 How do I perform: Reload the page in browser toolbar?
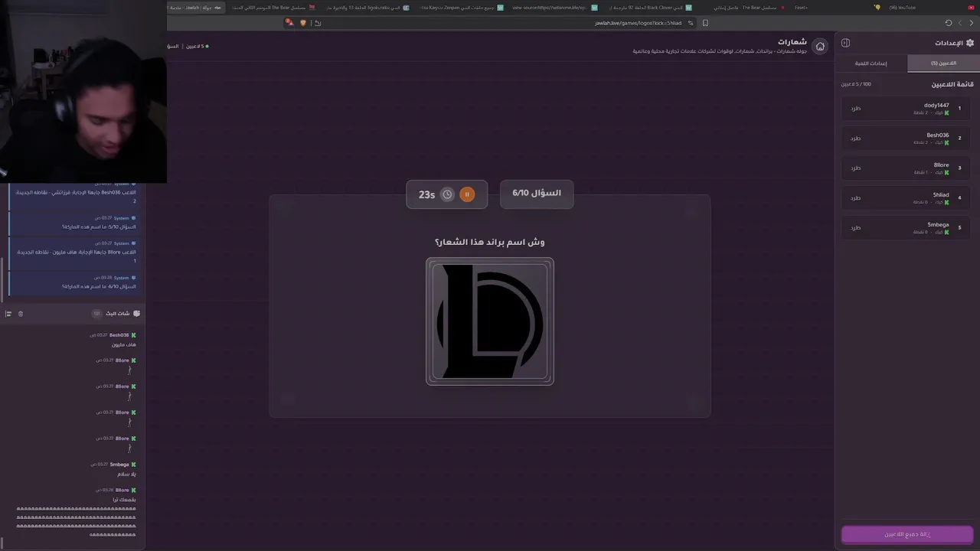(x=949, y=23)
